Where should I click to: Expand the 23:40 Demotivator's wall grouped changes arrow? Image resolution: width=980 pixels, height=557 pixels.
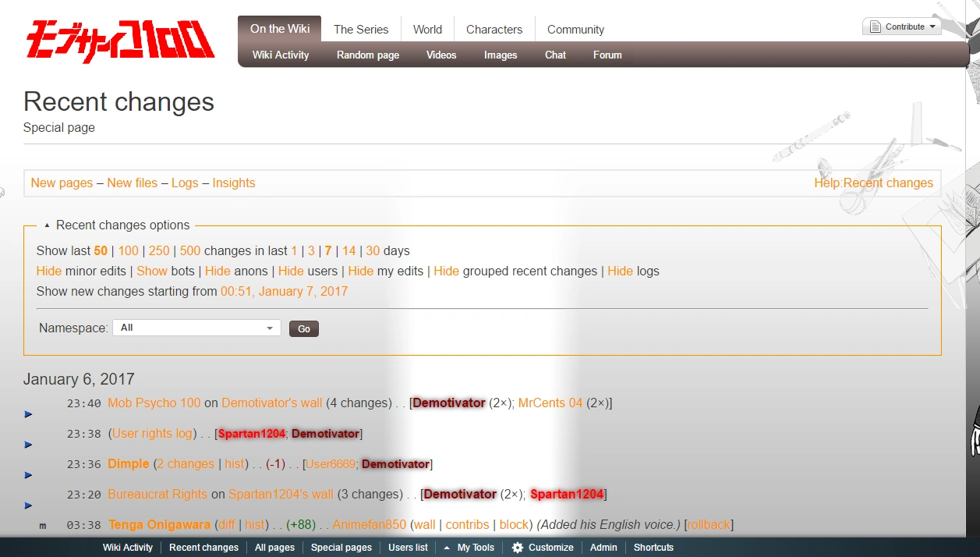[x=29, y=414]
